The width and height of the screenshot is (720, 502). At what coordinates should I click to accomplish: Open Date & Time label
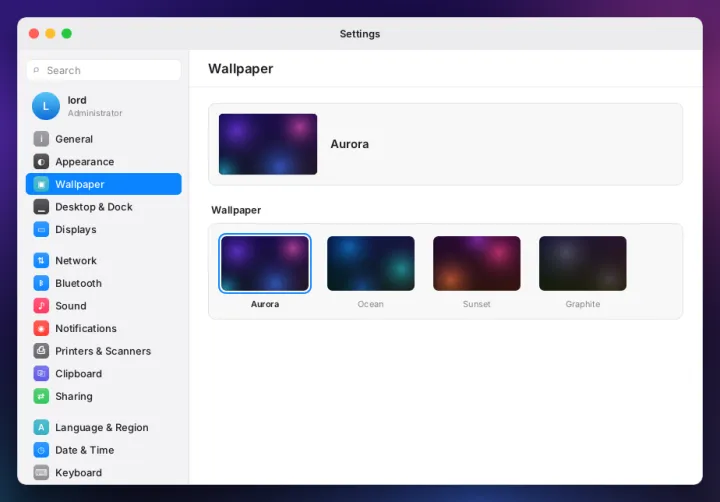tap(84, 450)
